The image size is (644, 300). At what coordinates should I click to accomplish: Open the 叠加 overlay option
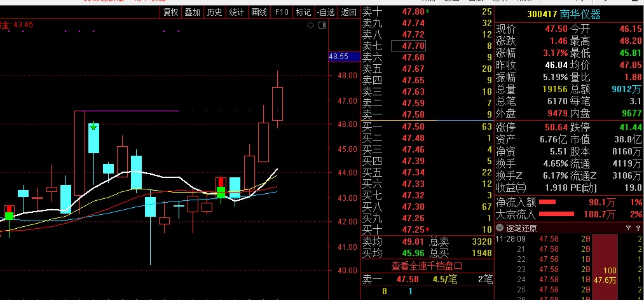[192, 12]
